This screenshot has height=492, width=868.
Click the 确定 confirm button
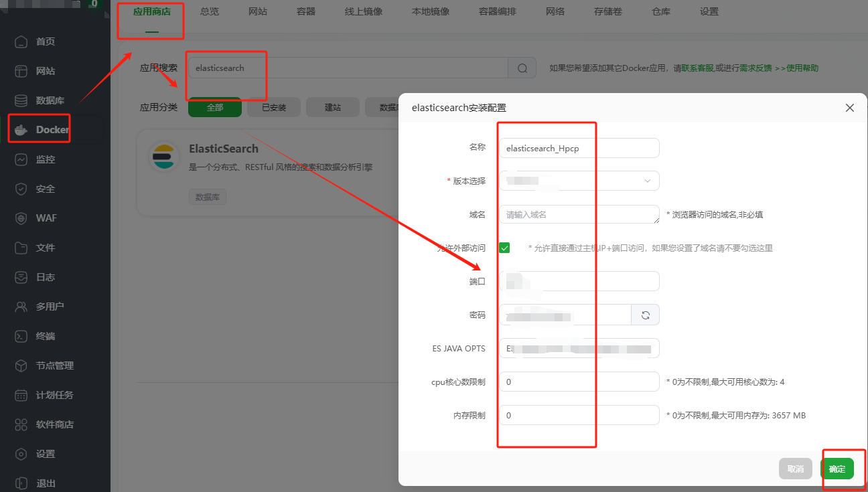coord(837,469)
